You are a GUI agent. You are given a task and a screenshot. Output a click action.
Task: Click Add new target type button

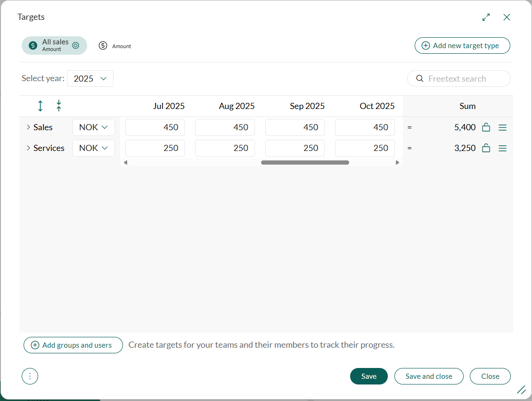click(462, 46)
